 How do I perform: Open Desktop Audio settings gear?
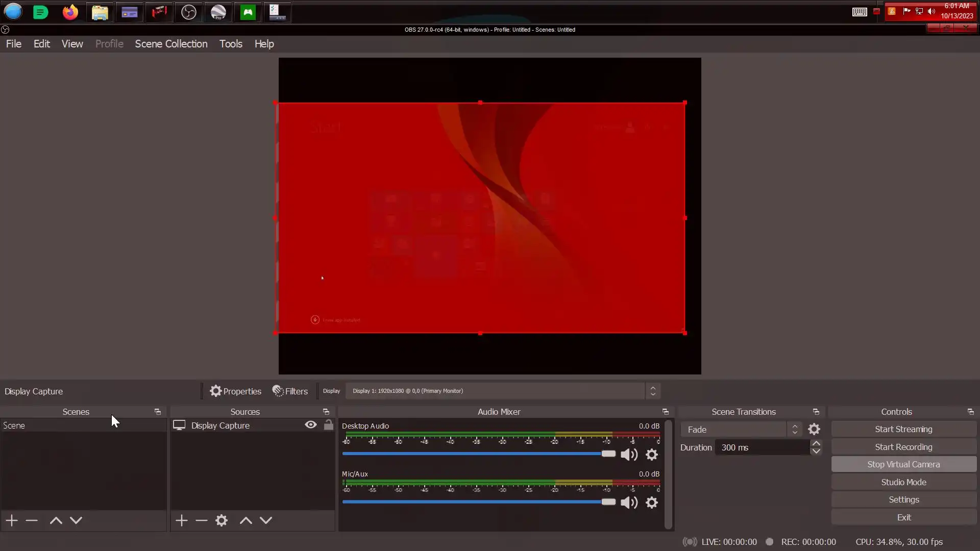652,455
